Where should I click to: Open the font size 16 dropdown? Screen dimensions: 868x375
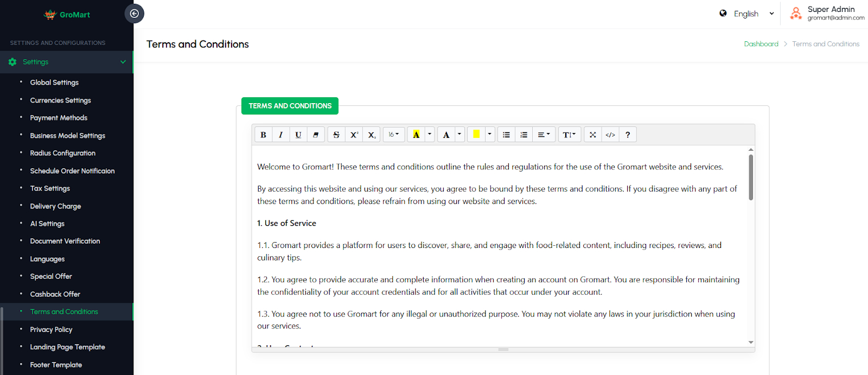pos(393,135)
